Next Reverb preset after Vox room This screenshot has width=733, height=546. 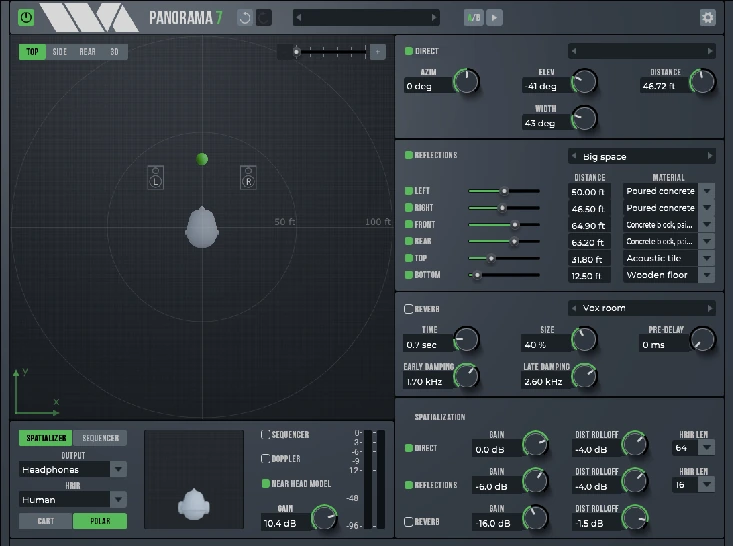pyautogui.click(x=710, y=308)
